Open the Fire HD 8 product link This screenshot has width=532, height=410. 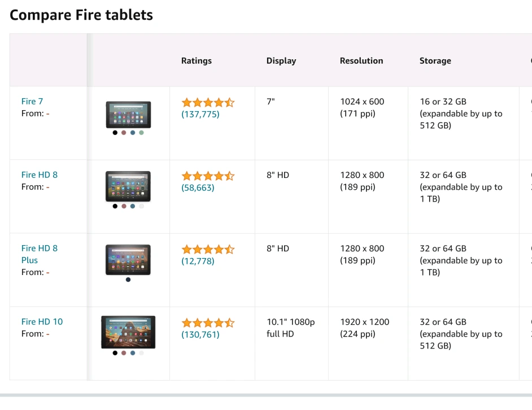click(40, 175)
